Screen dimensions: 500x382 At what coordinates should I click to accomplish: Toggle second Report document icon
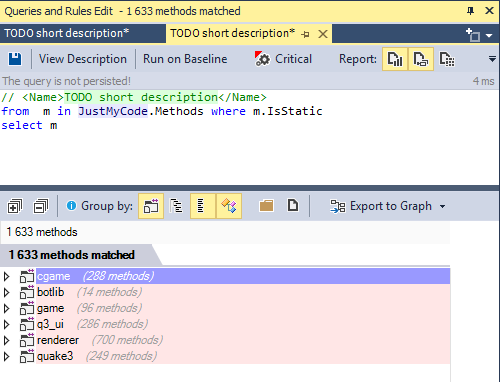(x=421, y=59)
